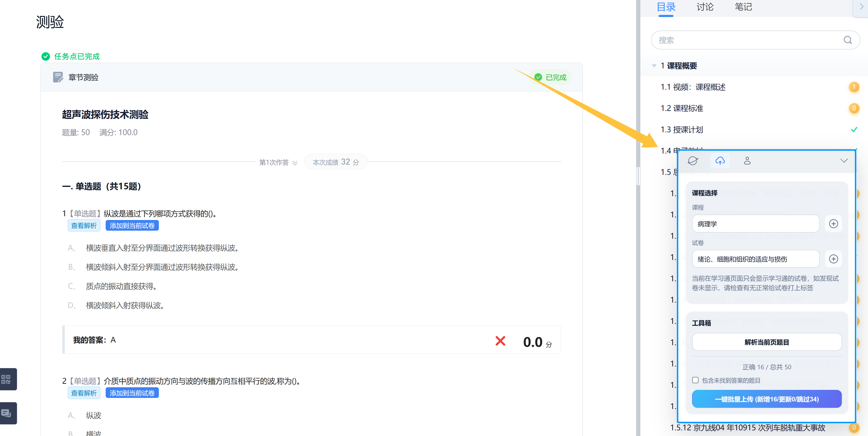Click 查看解析 under question 1

point(84,226)
